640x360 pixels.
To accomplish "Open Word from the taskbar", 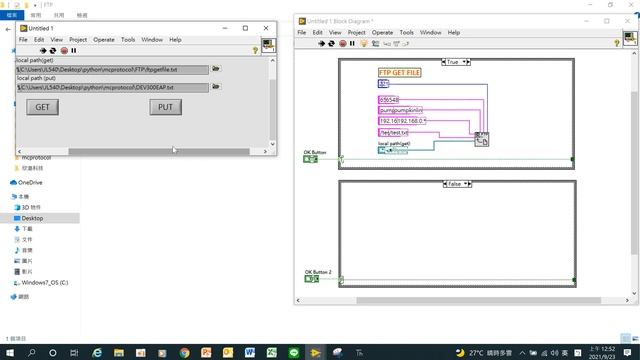I will pos(249,353).
